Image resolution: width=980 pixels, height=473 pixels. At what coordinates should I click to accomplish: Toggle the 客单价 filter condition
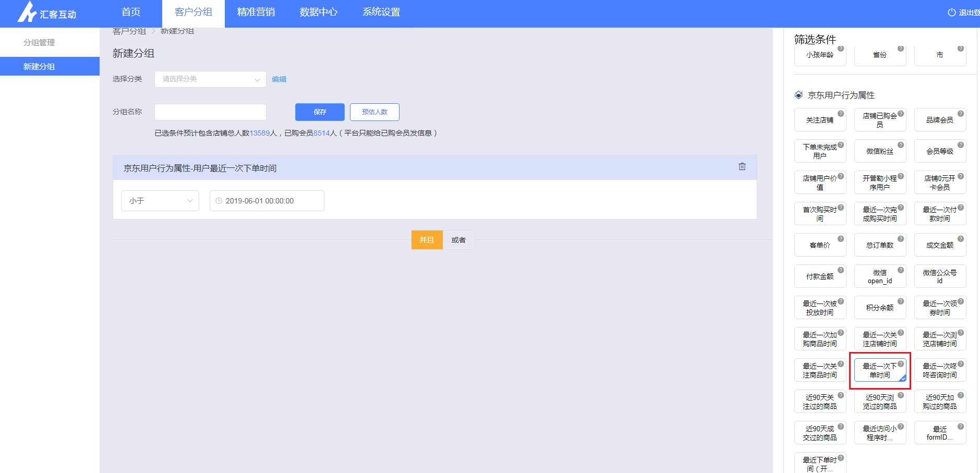point(820,245)
